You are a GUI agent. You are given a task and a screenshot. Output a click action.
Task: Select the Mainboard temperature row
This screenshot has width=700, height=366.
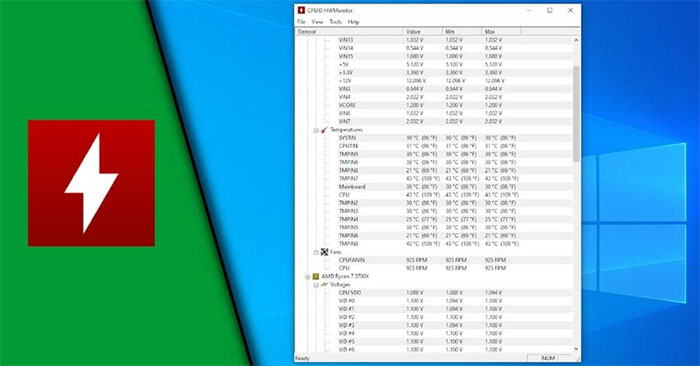pos(434,187)
